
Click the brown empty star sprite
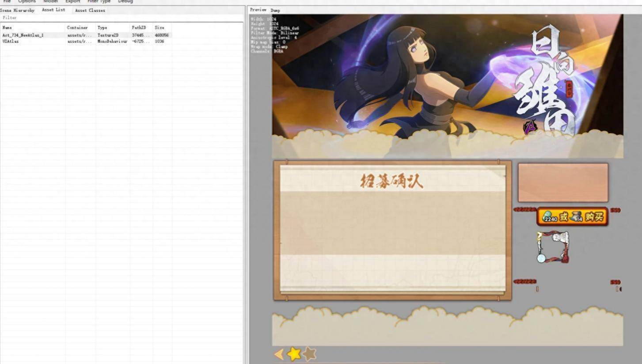[309, 354]
